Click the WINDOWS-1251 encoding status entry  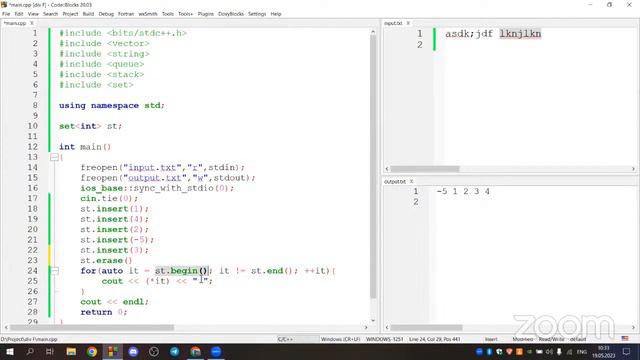[384, 339]
